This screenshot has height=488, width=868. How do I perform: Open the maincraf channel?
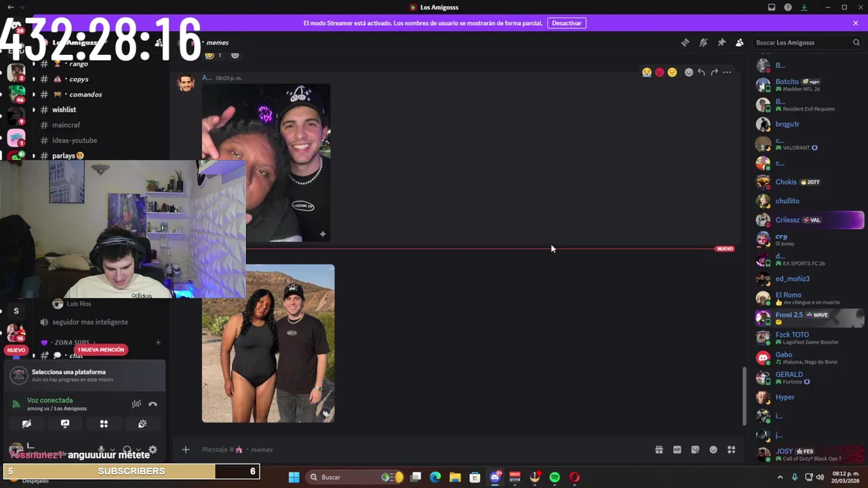[66, 125]
